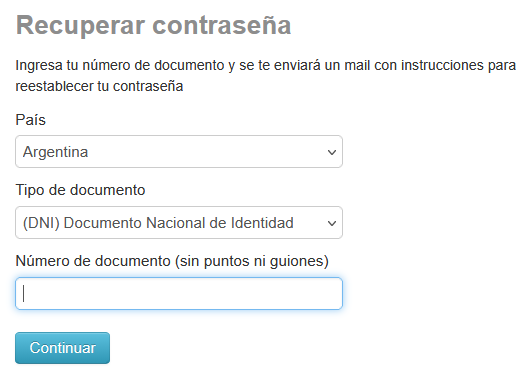Image resolution: width=530 pixels, height=374 pixels.
Task: Click the instruction line starting with Ingresa tu número
Action: [x=266, y=65]
